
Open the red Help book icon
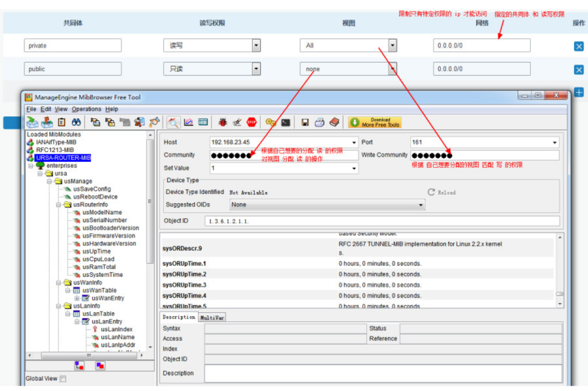coord(334,122)
